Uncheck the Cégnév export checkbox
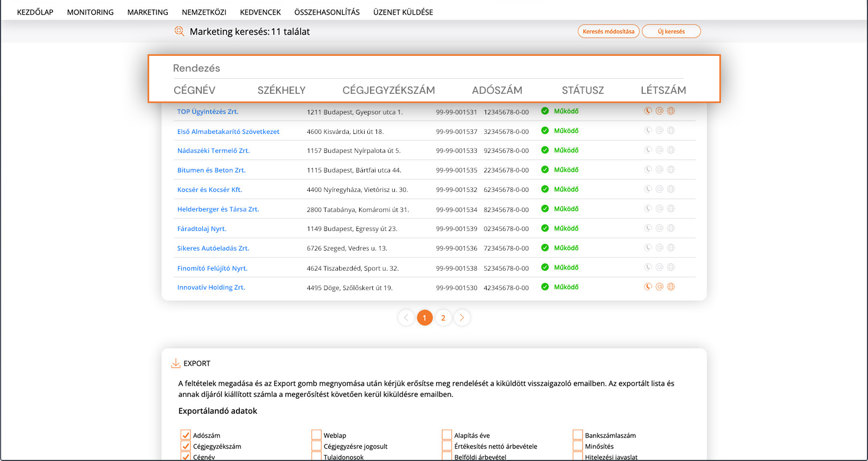The width and height of the screenshot is (868, 461). [x=186, y=457]
